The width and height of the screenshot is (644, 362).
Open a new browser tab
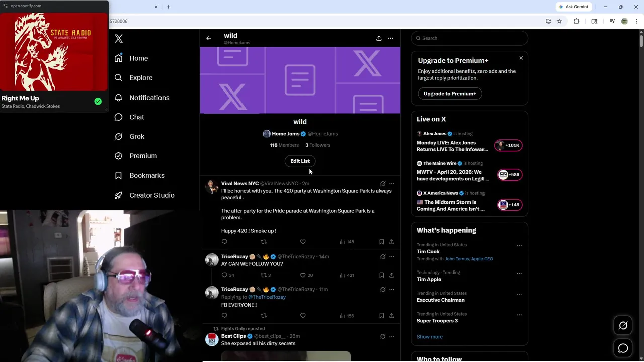(168, 7)
